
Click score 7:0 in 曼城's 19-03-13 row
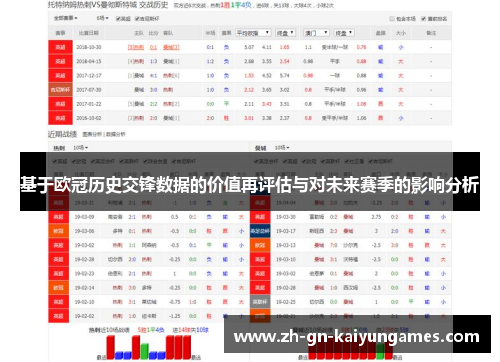tap(334, 245)
